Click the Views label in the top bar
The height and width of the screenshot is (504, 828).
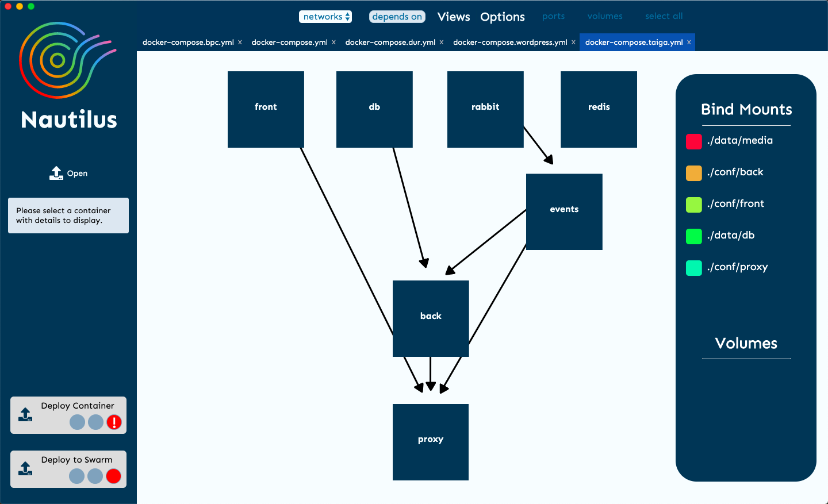click(x=454, y=17)
